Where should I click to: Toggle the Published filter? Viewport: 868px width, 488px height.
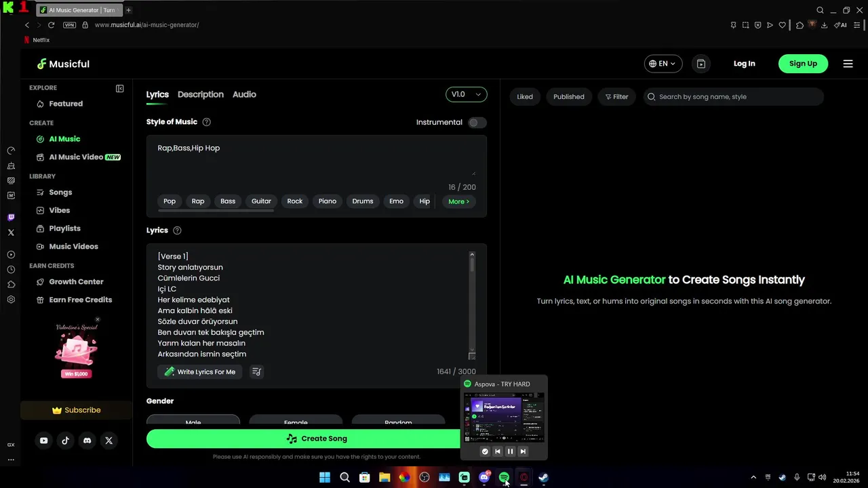568,97
